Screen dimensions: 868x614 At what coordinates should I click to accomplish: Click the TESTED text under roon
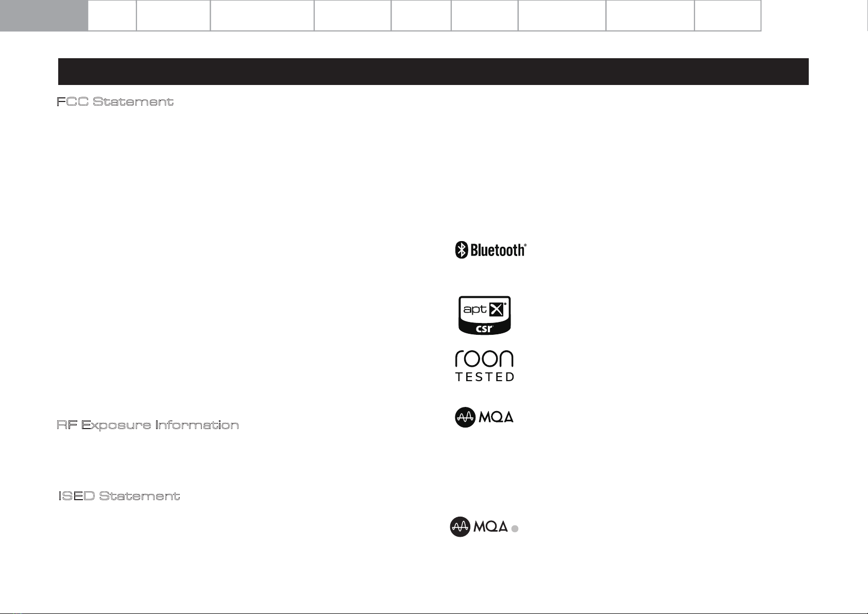484,377
